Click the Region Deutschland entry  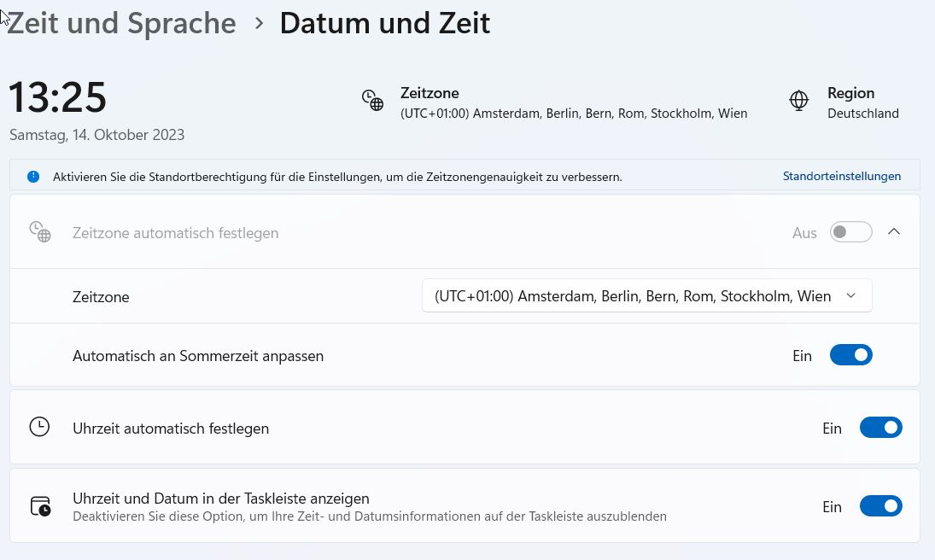862,102
